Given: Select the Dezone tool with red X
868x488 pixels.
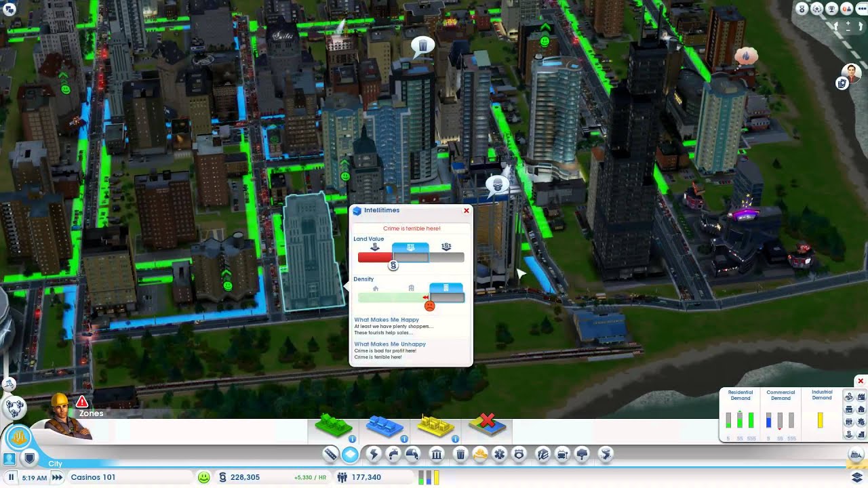Looking at the screenshot, I should [487, 426].
